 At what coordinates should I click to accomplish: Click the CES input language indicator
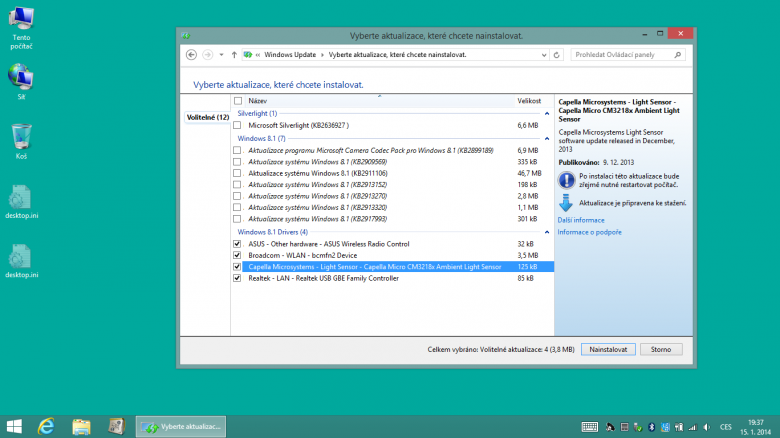coord(726,427)
